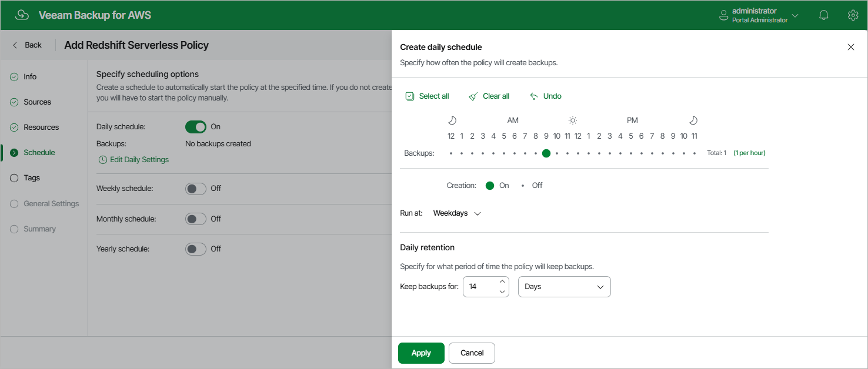Click the Tags step circle icon

[x=14, y=178]
